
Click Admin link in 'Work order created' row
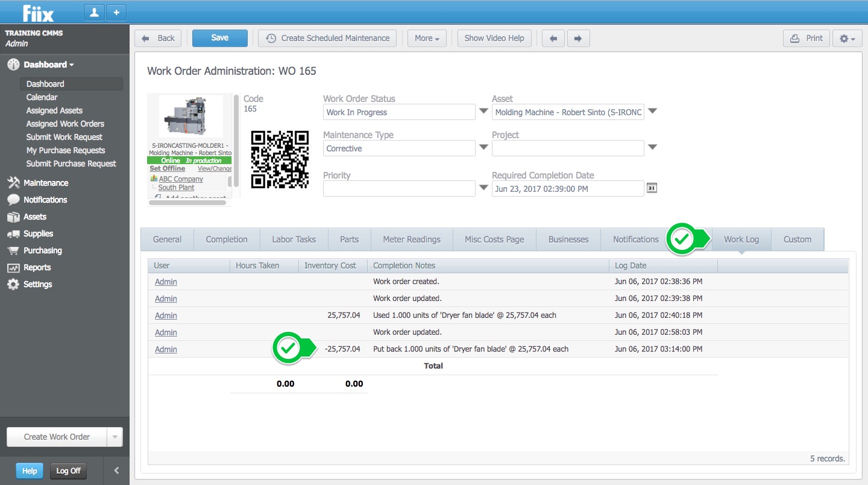(x=166, y=282)
